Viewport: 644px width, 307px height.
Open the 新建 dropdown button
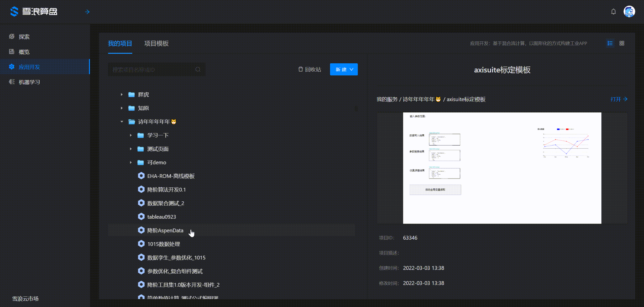tap(344, 69)
